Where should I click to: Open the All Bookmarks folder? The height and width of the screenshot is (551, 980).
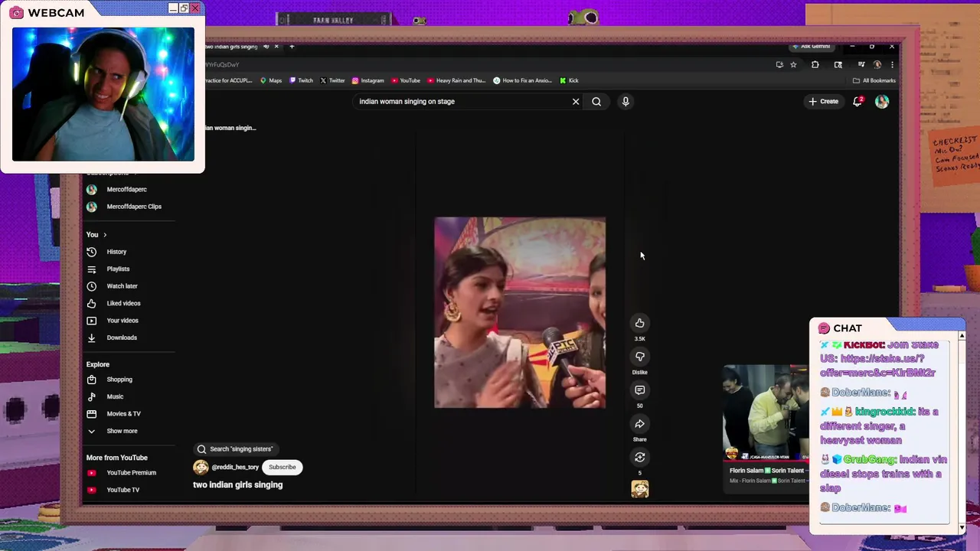[874, 80]
